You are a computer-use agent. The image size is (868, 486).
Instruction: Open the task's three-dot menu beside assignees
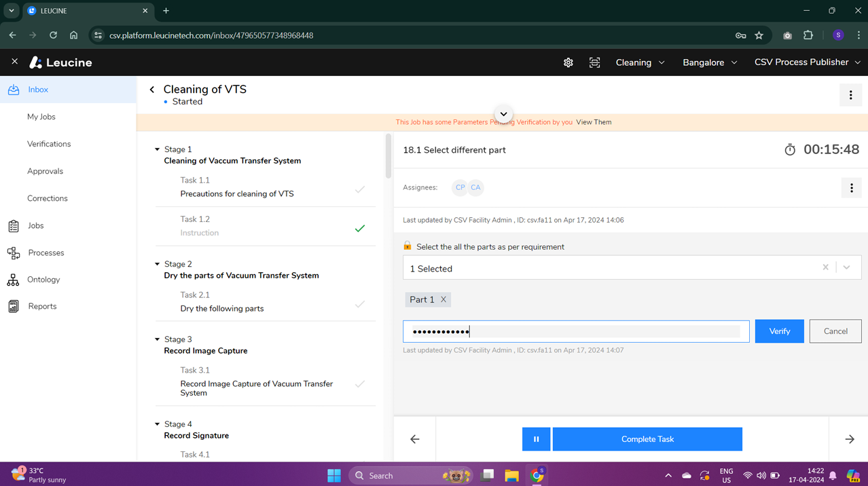point(851,188)
